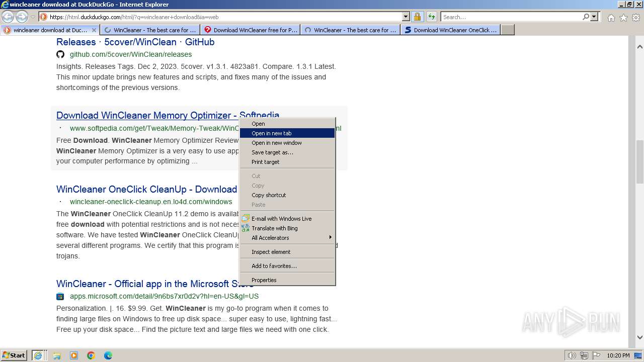Launch Microsoft Edge from taskbar
The width and height of the screenshot is (644, 362).
pos(108,355)
